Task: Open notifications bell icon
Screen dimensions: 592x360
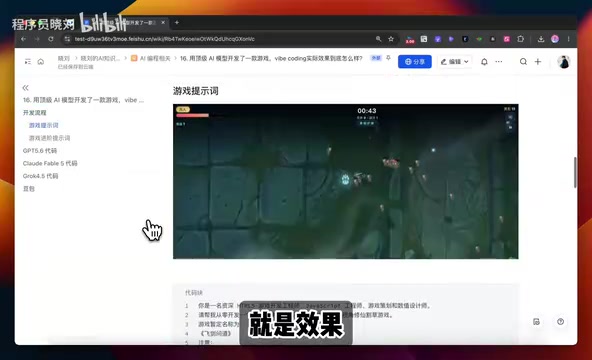Action: 484,62
